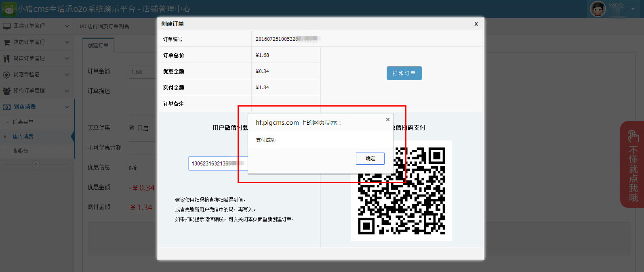
Task: Toggle the 到店消费 chevron arrow
Action: 67,107
